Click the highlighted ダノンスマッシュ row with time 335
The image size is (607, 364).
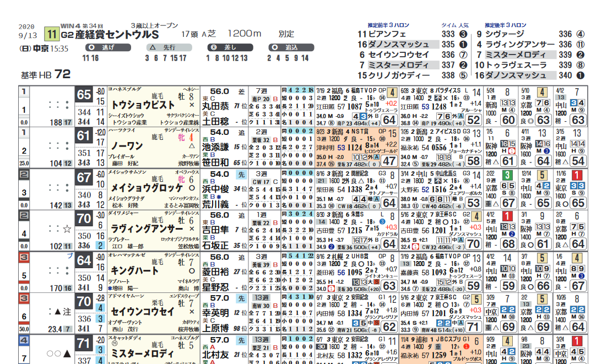point(412,45)
